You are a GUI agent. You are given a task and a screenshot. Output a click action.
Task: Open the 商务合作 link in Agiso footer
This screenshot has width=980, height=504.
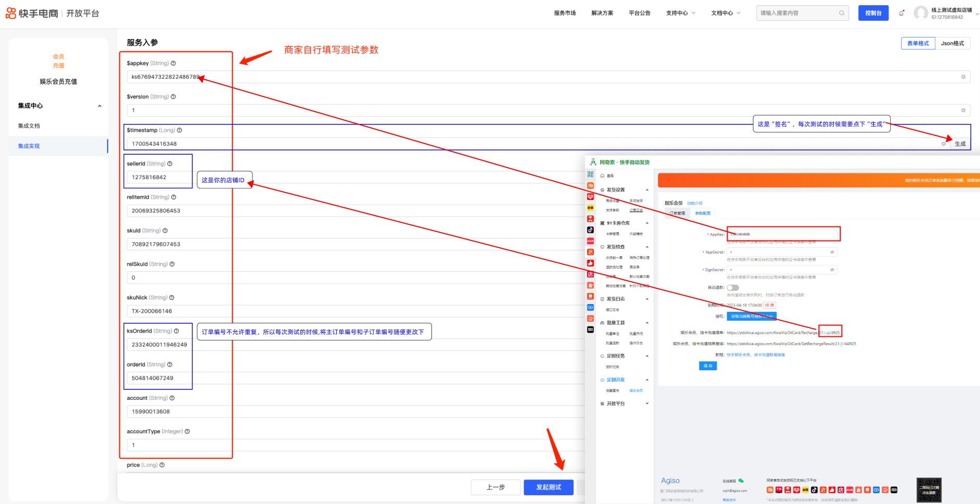tap(729, 500)
